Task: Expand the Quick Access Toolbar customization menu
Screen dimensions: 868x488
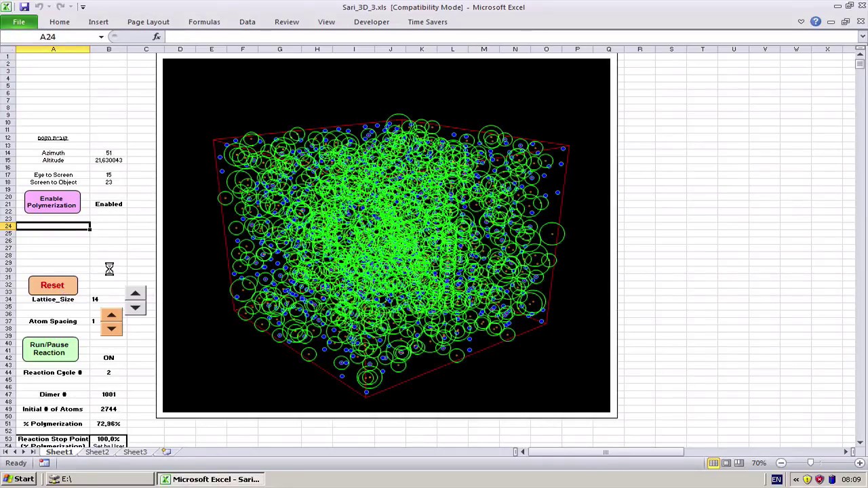Action: [x=83, y=7]
